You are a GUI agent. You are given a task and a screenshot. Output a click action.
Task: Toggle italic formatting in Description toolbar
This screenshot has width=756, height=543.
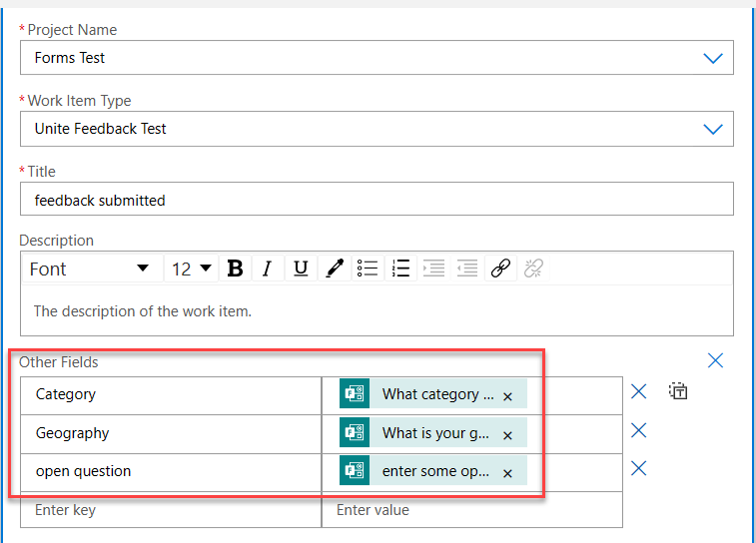(267, 269)
